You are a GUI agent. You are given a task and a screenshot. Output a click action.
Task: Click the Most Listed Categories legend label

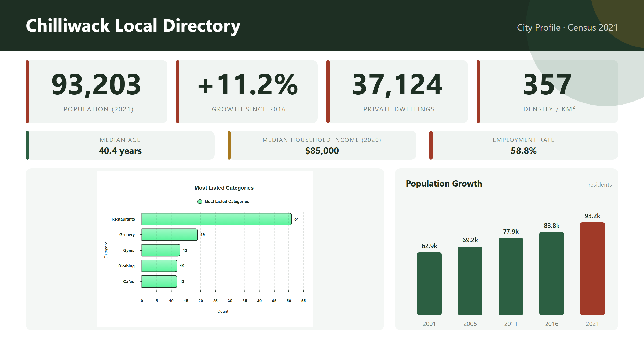227,202
